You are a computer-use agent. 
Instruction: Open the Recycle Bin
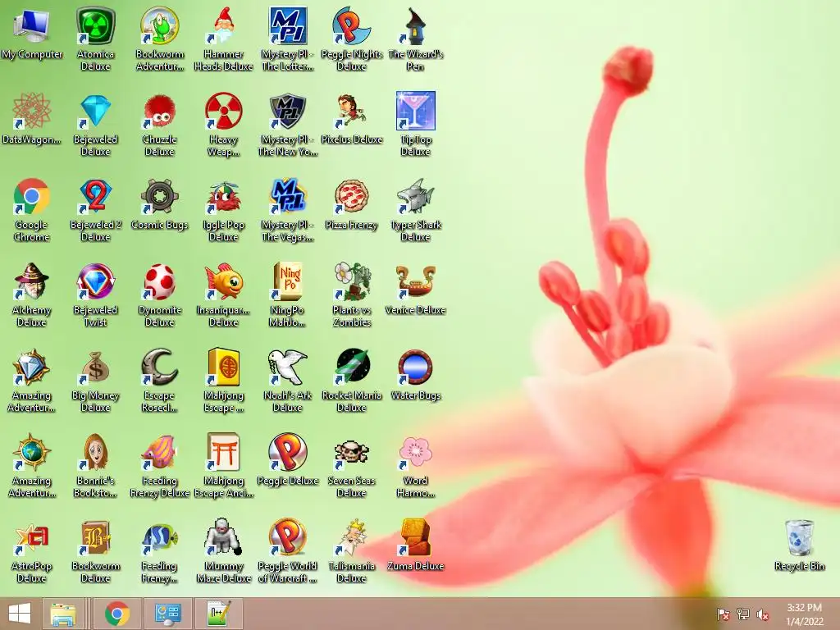click(799, 538)
